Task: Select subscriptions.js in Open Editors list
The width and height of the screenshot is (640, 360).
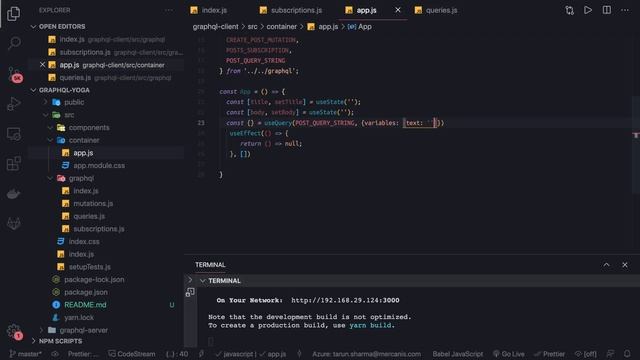Action: [x=85, y=52]
